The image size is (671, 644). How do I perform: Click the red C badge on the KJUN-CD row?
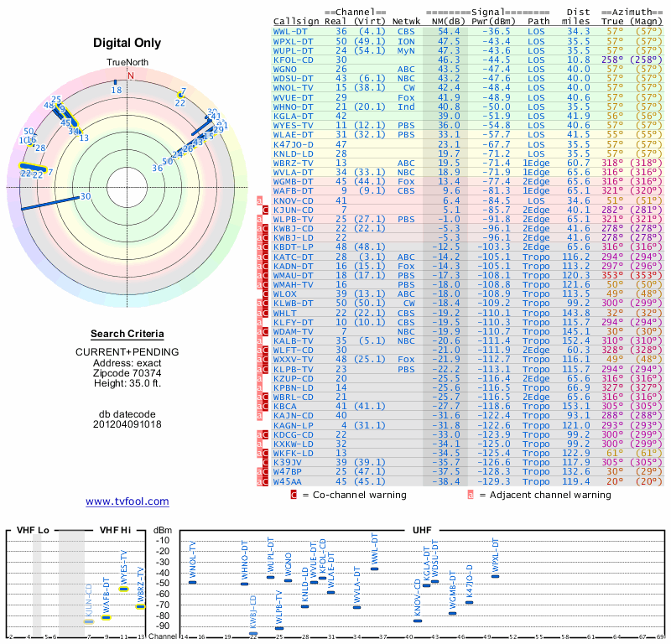(265, 210)
